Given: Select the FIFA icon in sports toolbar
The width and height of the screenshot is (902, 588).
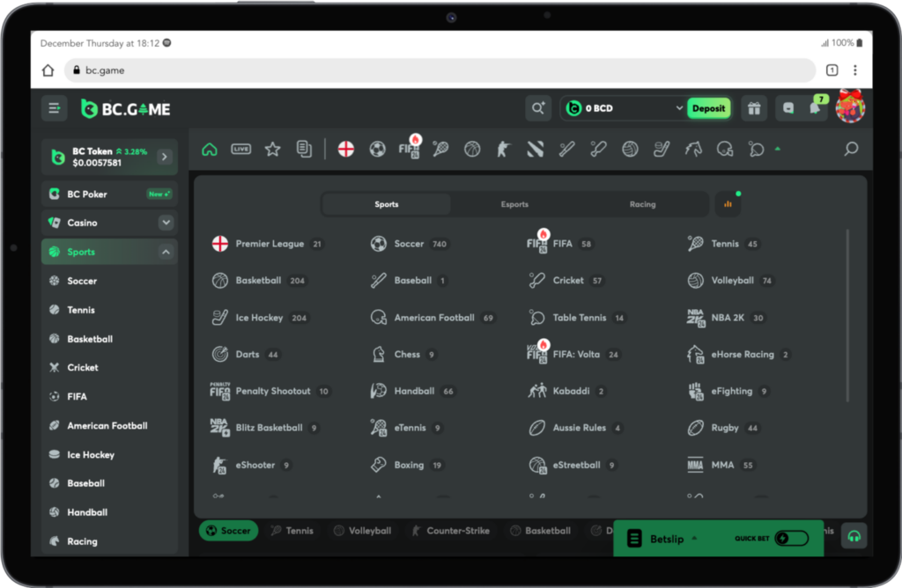Looking at the screenshot, I should [x=410, y=148].
